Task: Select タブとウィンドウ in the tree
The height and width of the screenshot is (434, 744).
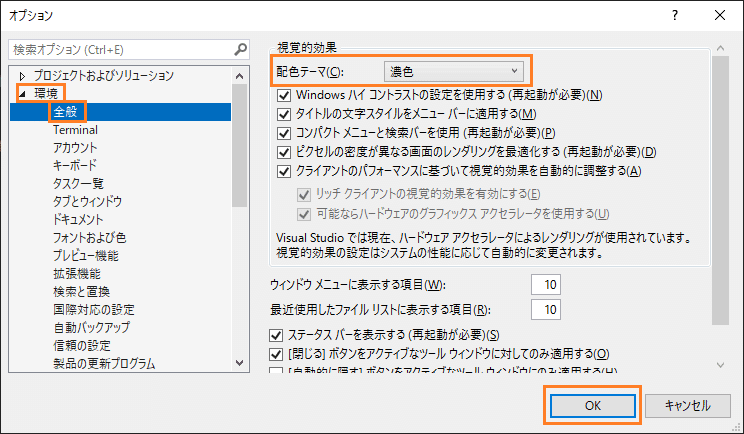Action: click(x=87, y=202)
